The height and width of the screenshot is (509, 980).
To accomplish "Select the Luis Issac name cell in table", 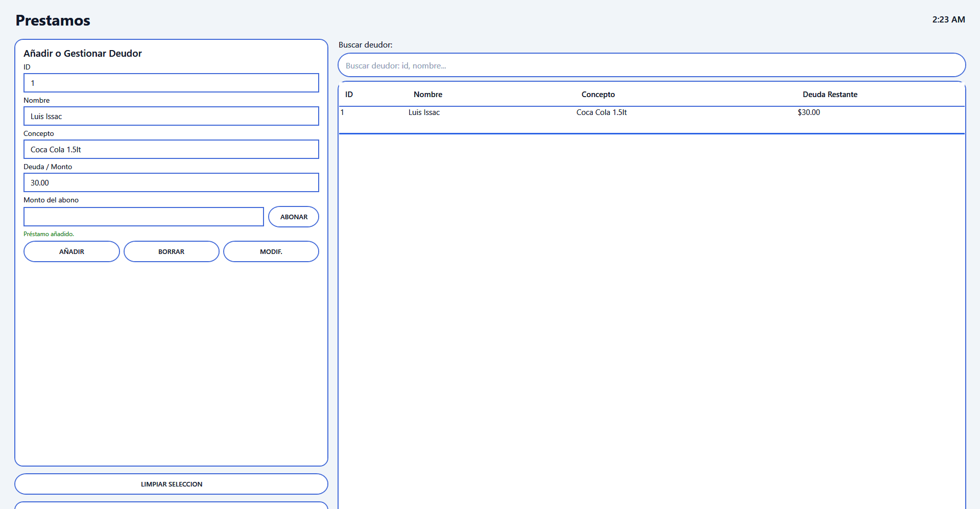I will point(424,112).
